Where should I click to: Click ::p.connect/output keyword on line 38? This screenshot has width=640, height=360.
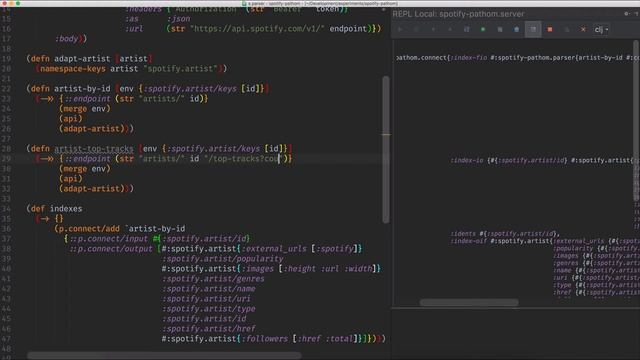click(x=111, y=249)
